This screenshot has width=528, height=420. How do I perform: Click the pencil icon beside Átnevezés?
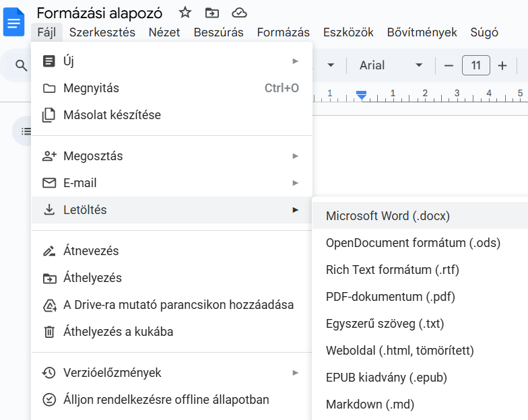49,251
